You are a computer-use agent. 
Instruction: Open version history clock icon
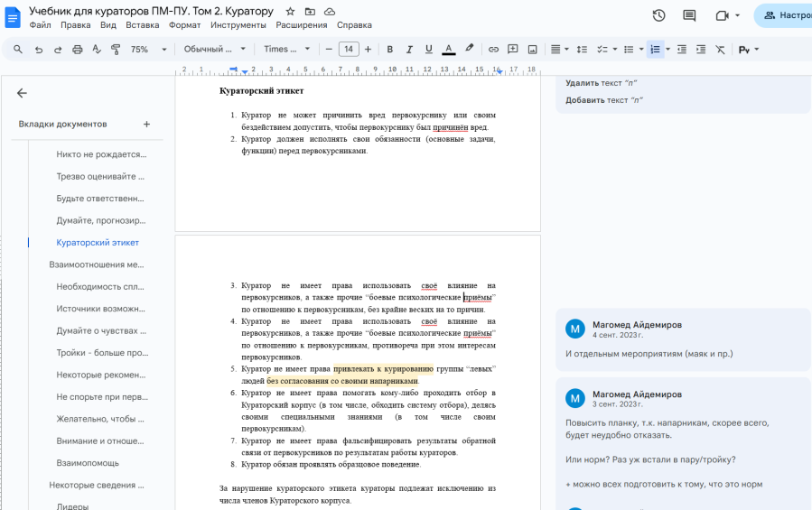coord(658,15)
